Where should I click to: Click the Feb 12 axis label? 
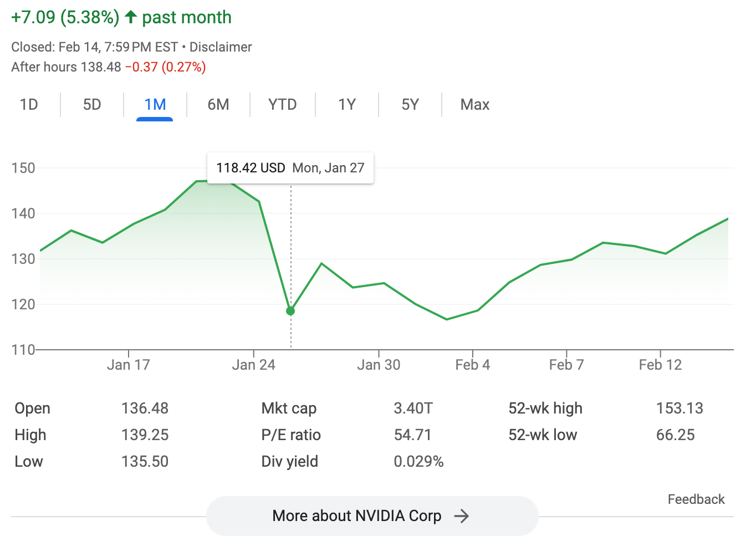[x=660, y=365]
